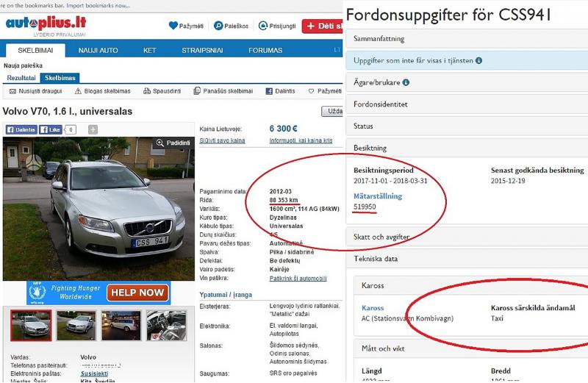Screen dimensions: 588x383
Task: Click the Nusiųsti draugui envelope icon
Action: pos(12,91)
